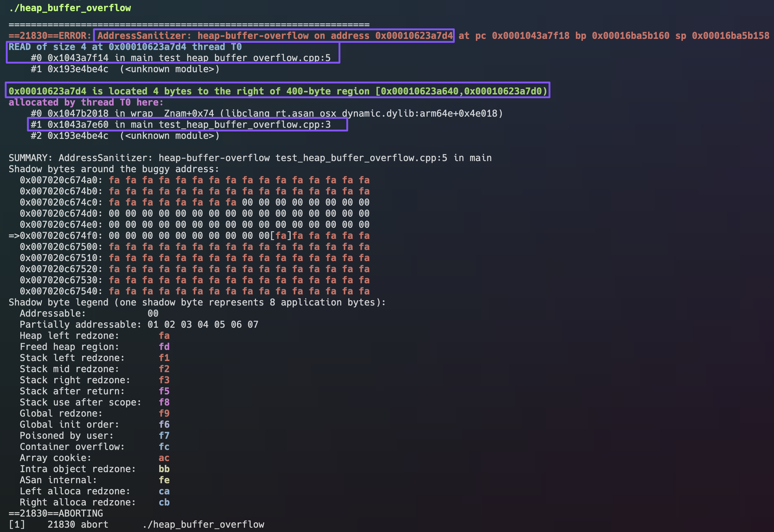Image resolution: width=774 pixels, height=532 pixels.
Task: Click 'allocated by thread T0 here:' text
Action: point(86,102)
